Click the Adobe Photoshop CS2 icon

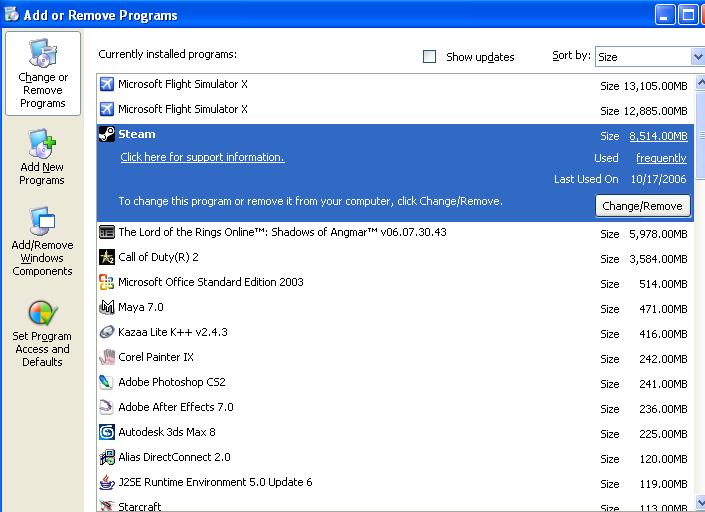tap(107, 382)
